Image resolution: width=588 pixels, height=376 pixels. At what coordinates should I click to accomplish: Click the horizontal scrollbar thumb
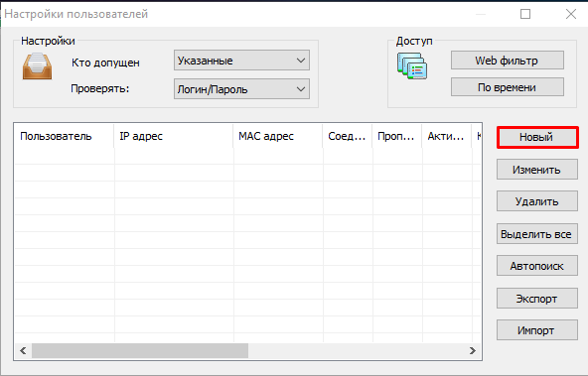pos(140,351)
